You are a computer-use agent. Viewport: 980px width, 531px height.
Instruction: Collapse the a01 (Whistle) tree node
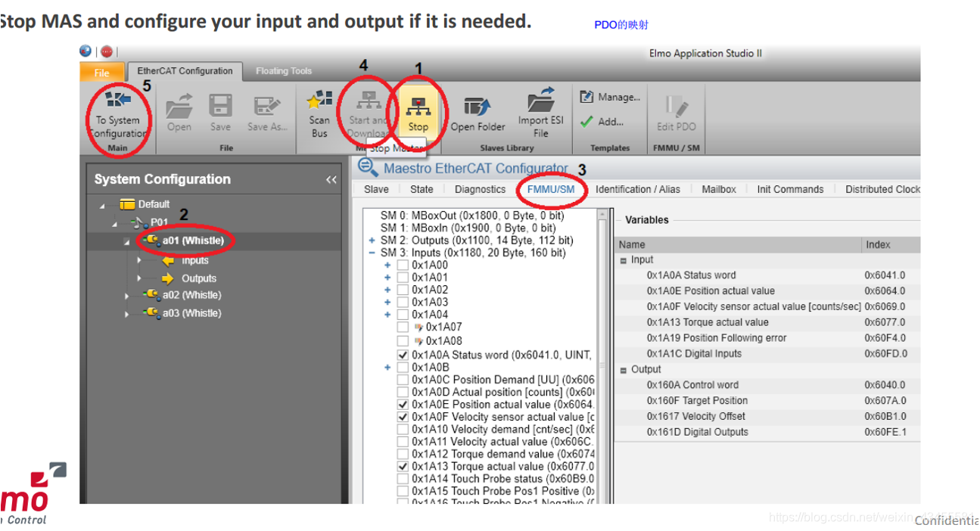click(127, 241)
